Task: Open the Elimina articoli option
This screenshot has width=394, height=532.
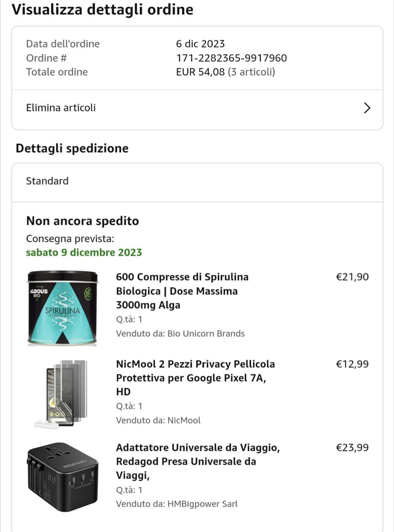Action: tap(61, 108)
